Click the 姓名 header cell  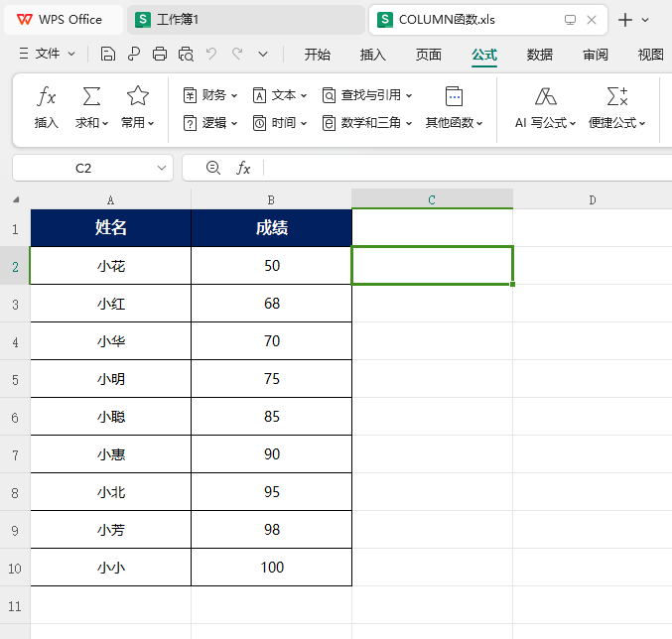(110, 228)
